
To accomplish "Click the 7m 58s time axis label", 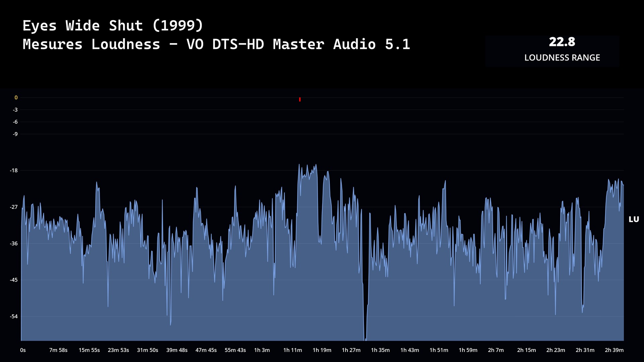I will point(58,350).
